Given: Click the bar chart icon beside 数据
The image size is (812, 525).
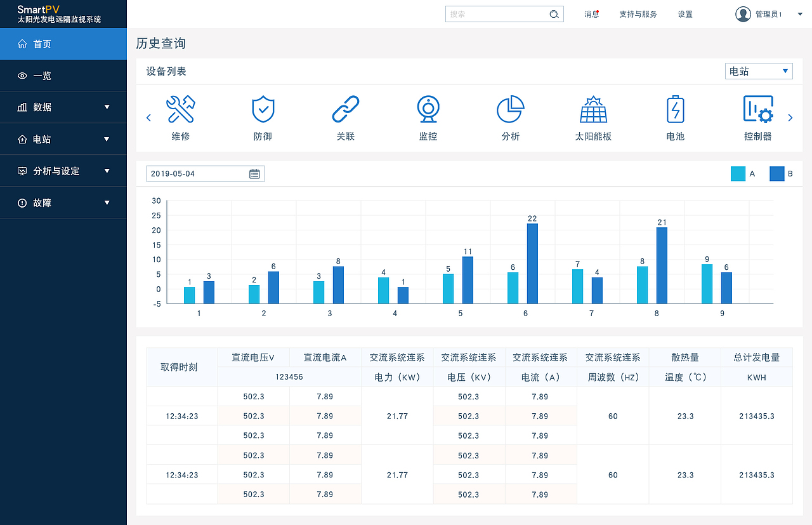Looking at the screenshot, I should click(23, 107).
